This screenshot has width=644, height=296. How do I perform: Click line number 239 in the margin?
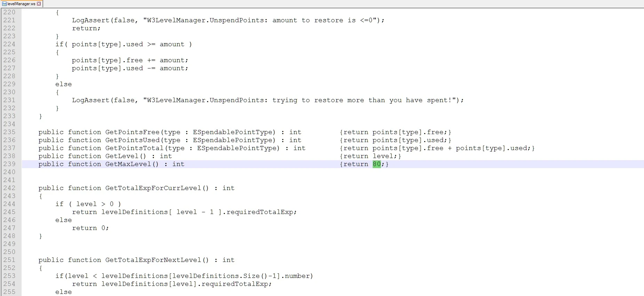coord(9,164)
